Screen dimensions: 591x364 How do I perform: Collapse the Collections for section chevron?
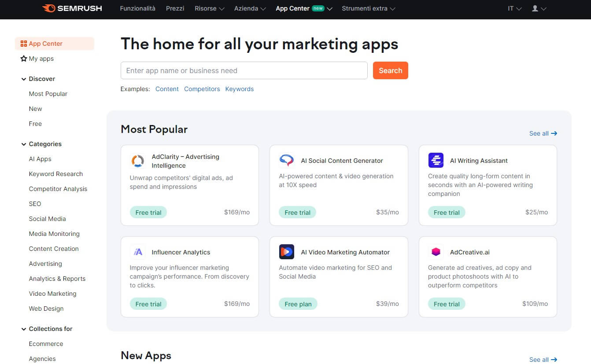tap(24, 329)
